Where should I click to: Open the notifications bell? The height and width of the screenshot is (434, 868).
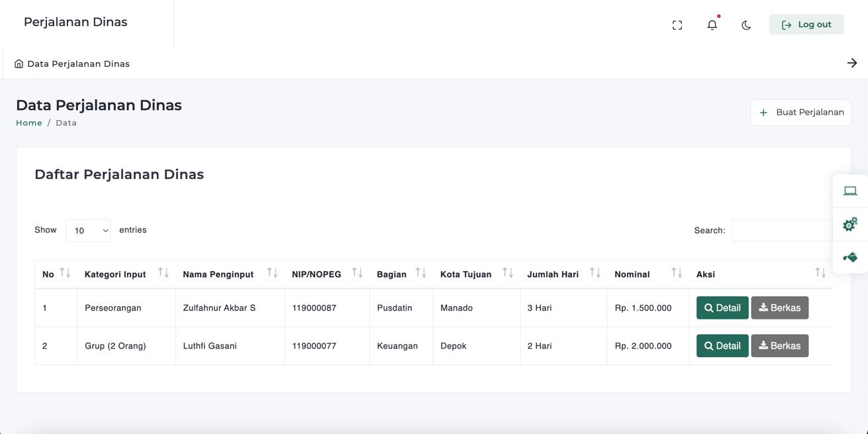[x=712, y=25]
